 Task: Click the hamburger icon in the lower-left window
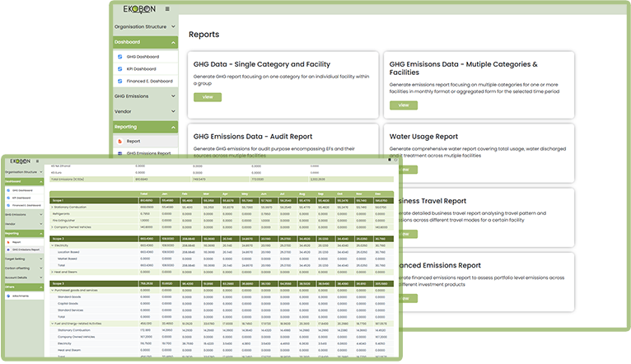point(39,161)
